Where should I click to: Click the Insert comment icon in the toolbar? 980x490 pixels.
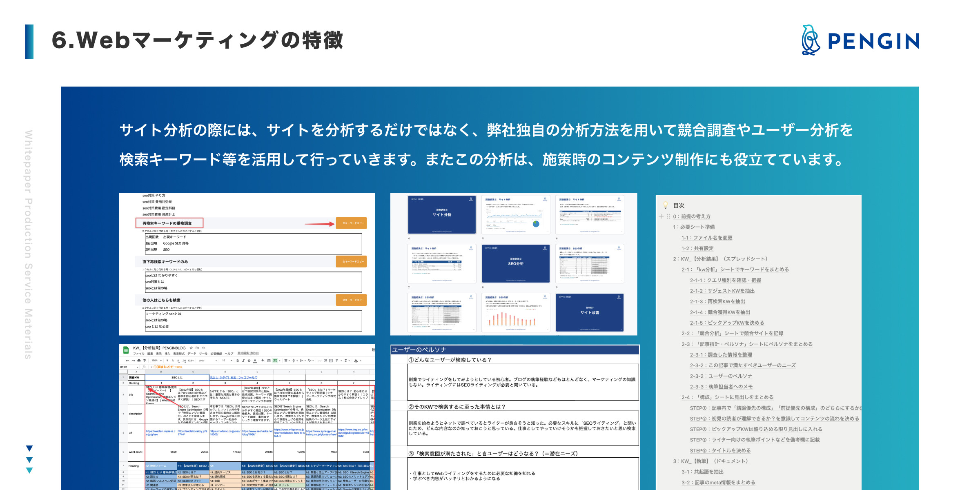(x=325, y=361)
